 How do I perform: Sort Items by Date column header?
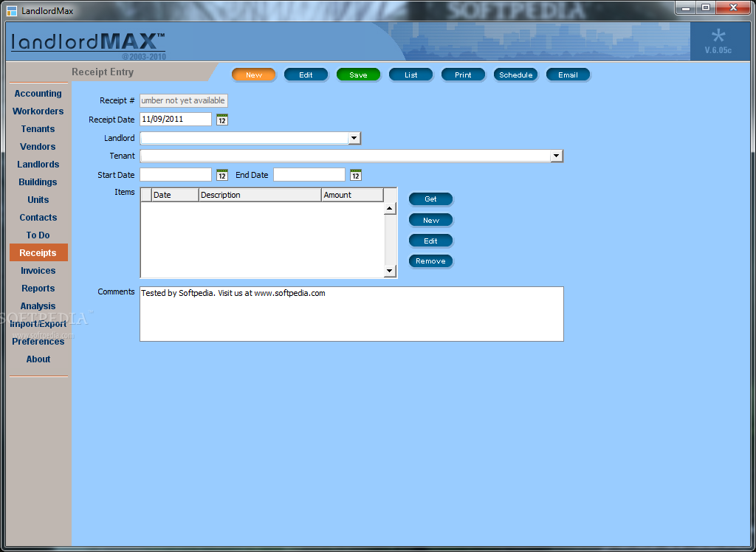click(x=175, y=195)
